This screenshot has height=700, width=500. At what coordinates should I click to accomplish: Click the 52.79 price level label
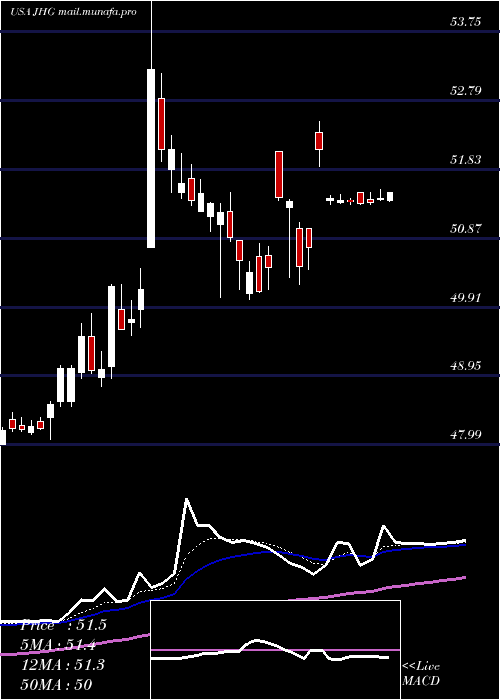coord(466,91)
